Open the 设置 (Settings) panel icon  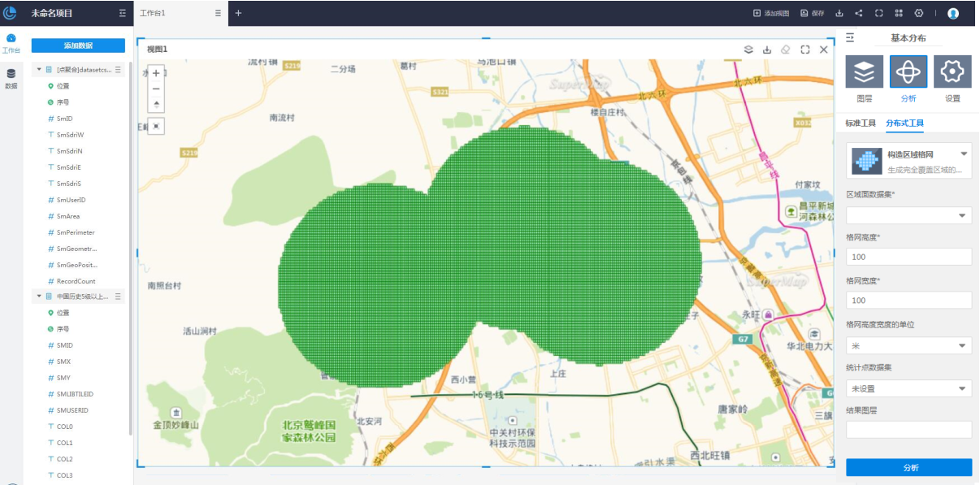(952, 72)
